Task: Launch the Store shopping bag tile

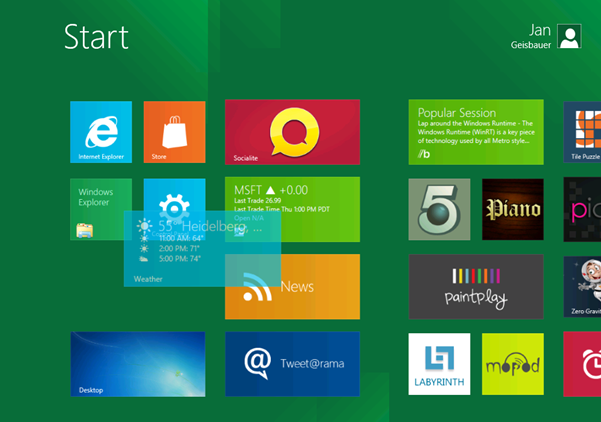Action: [x=174, y=132]
